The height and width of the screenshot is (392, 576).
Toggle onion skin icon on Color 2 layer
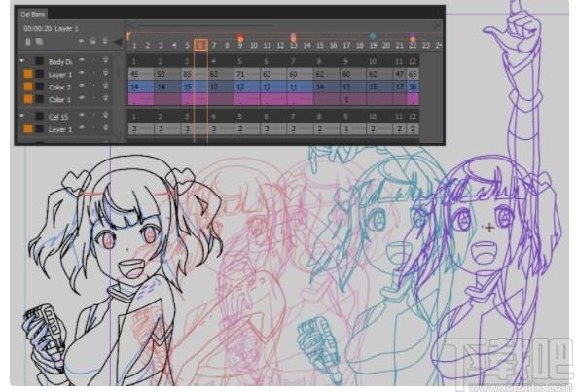[x=105, y=86]
